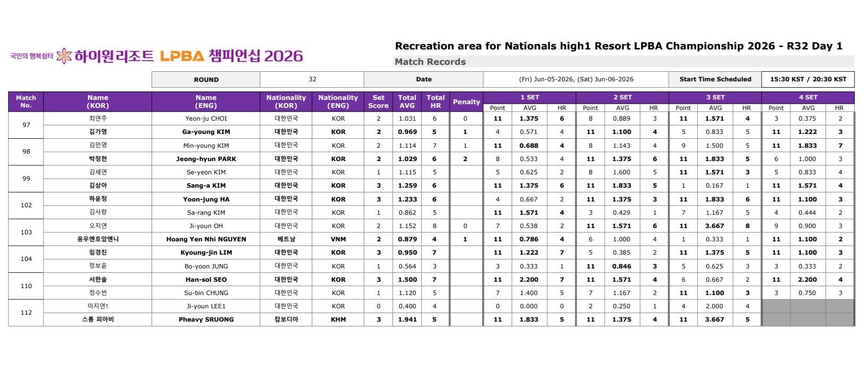868x387 pixels.
Task: Select round value 32 cell
Action: click(312, 79)
